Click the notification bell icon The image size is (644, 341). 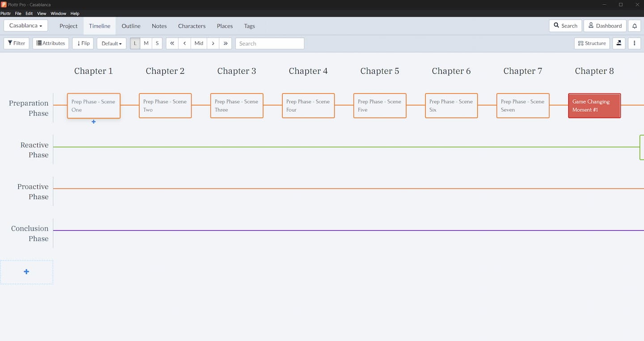[x=634, y=25]
